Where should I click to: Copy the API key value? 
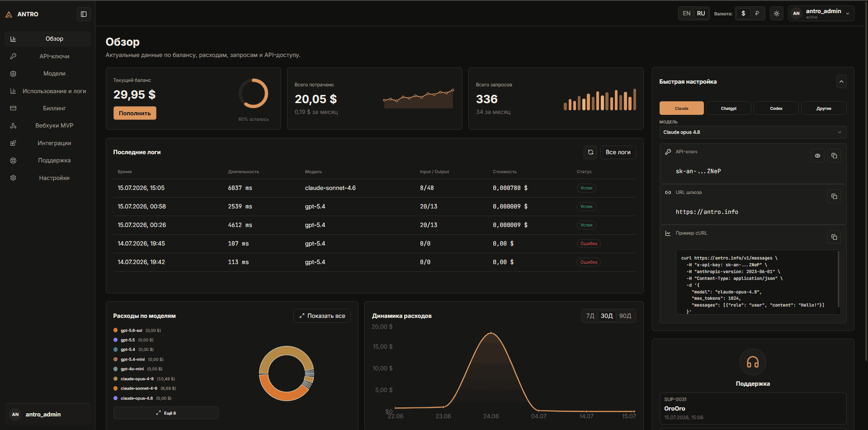pyautogui.click(x=834, y=156)
